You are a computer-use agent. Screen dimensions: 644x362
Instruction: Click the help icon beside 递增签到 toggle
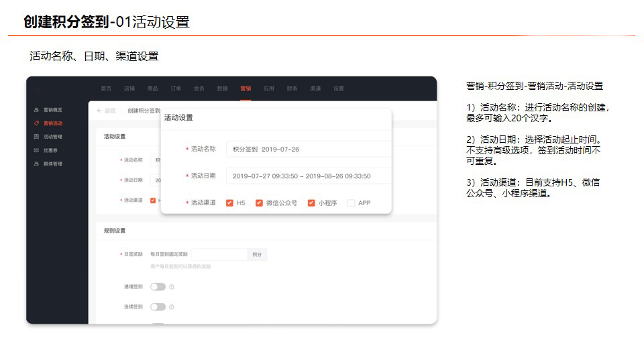pyautogui.click(x=172, y=287)
